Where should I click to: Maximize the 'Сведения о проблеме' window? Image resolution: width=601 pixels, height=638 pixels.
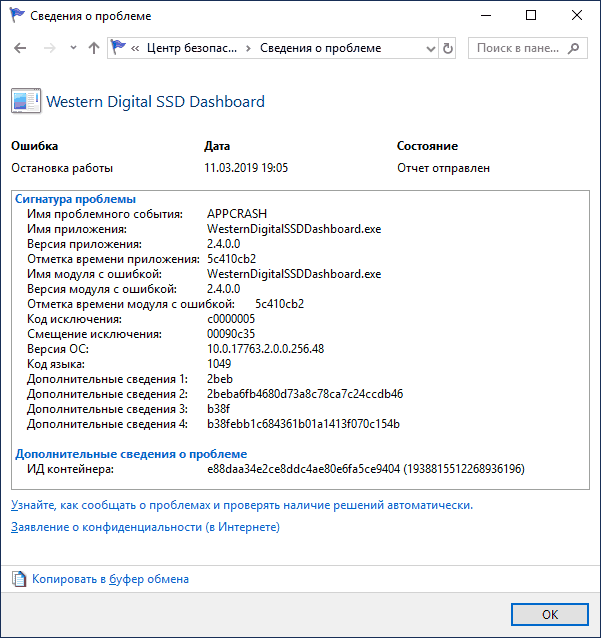click(531, 15)
